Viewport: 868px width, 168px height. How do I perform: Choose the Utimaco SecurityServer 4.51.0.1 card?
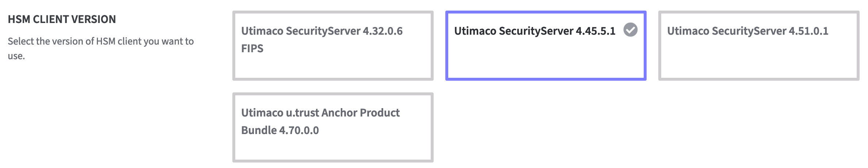pyautogui.click(x=758, y=46)
